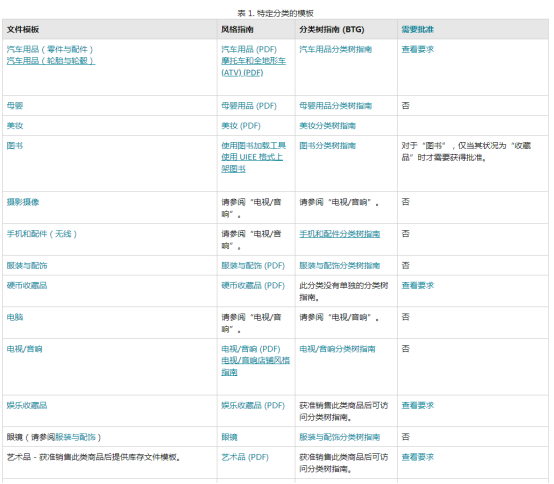Click 否 in the 电视/音响 row

click(x=406, y=349)
